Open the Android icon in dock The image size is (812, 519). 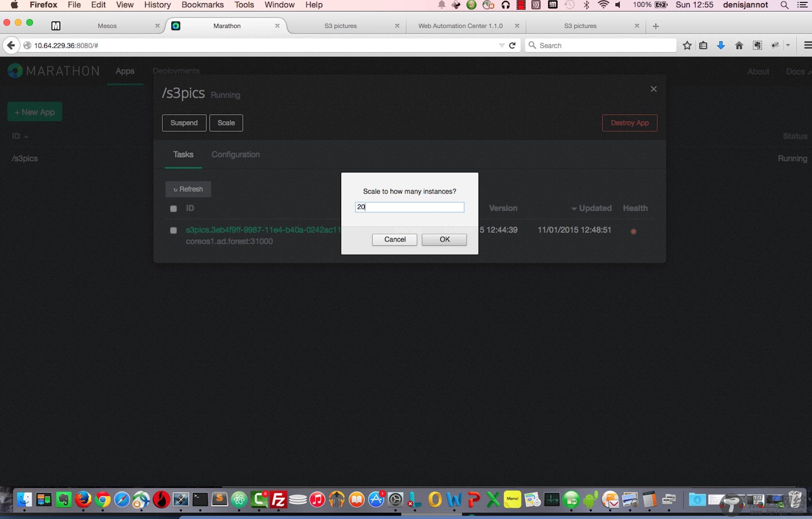tap(591, 499)
